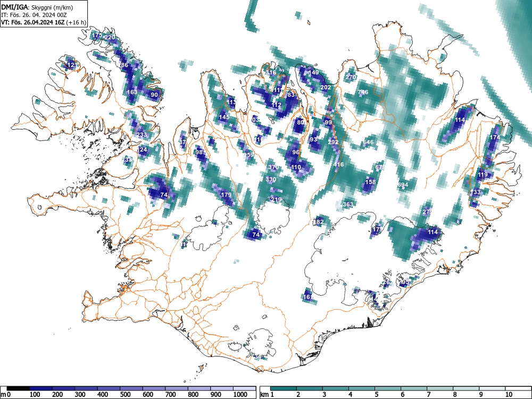The image size is (532, 399).
Task: Click the visibility value '259' on map
Action: (248, 155)
